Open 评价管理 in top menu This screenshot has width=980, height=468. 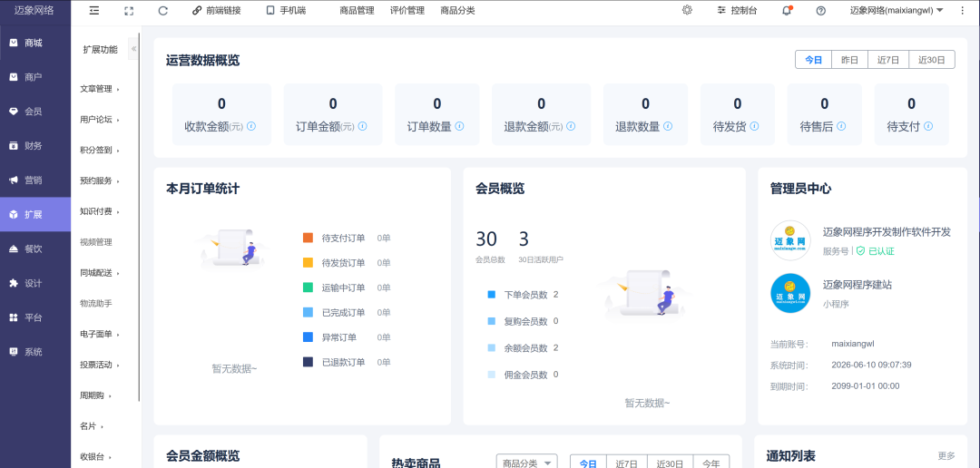pyautogui.click(x=407, y=11)
